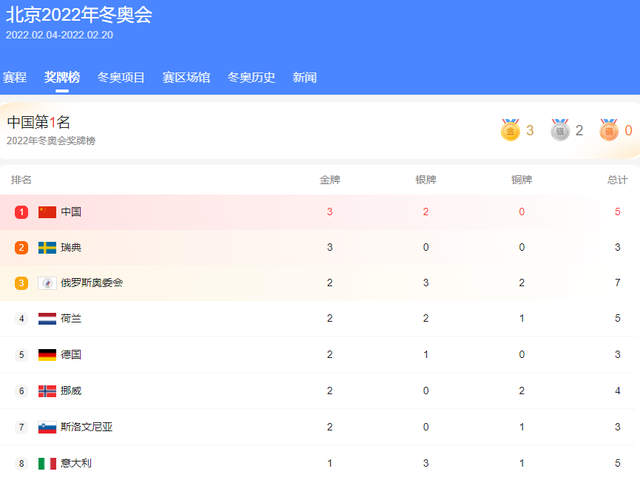Click 斯洛文尼亚's gold medal count 2

coord(330,427)
